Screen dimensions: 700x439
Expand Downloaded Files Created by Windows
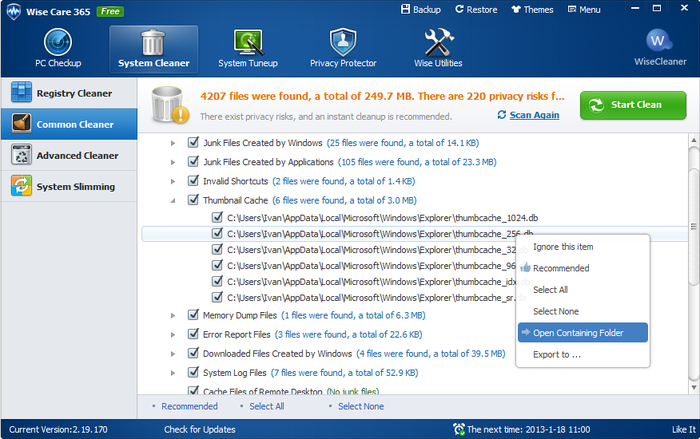[x=173, y=354]
